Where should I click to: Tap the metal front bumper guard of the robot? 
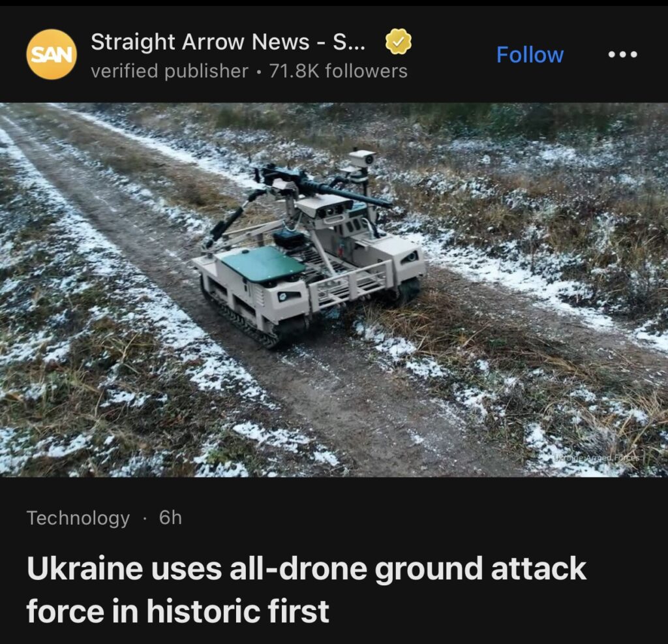pos(348,284)
